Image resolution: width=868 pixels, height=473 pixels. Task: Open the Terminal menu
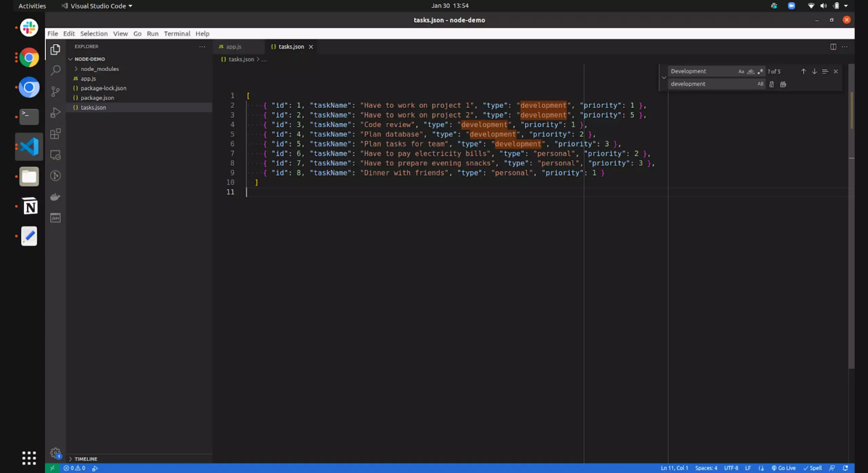coord(176,33)
